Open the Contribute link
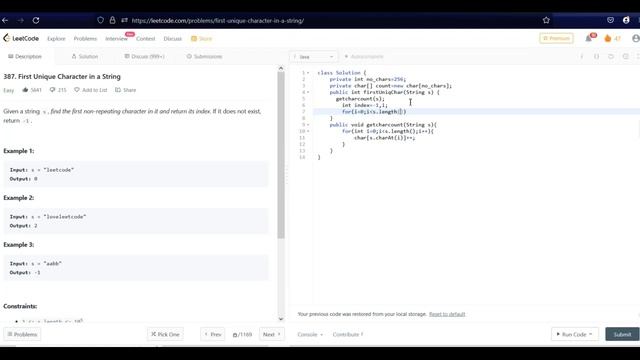This screenshot has height=360, width=640. pyautogui.click(x=348, y=334)
